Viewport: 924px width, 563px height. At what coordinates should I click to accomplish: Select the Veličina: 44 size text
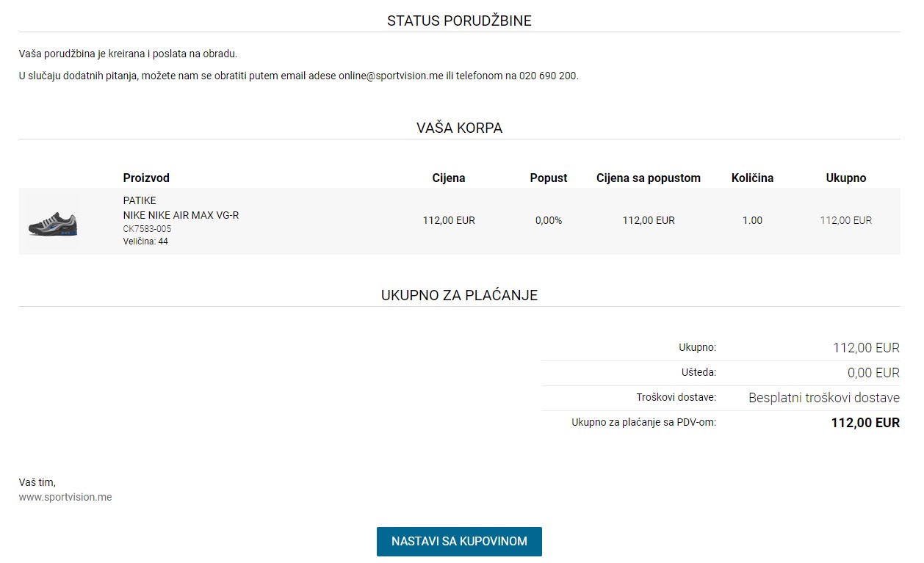point(145,241)
